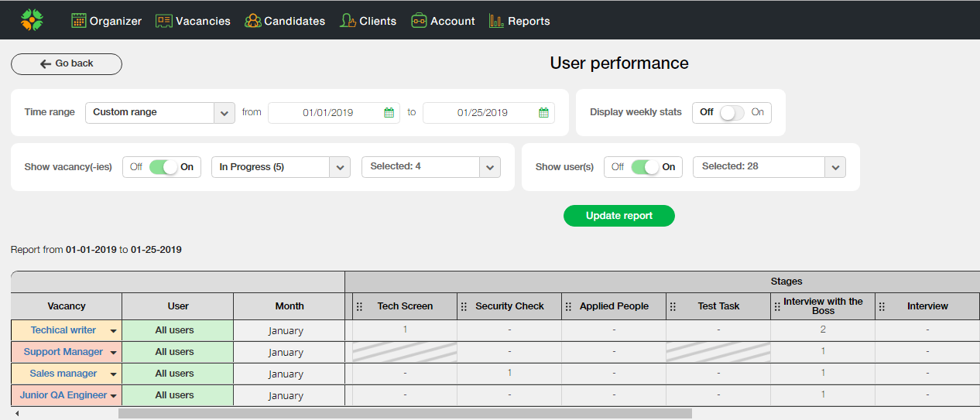Click the app logo icon in navbar
Image resolution: width=980 pixels, height=420 pixels.
[x=32, y=20]
